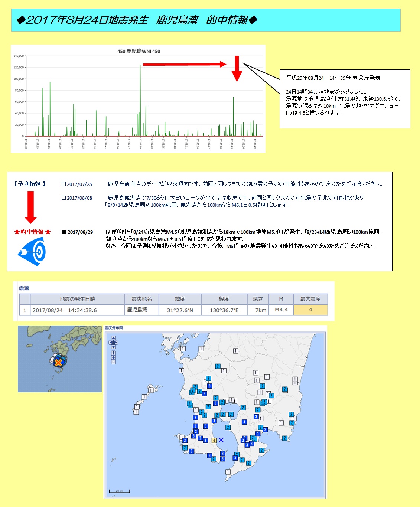Click the orange X epicenter on the small Kyushu map

click(x=58, y=363)
